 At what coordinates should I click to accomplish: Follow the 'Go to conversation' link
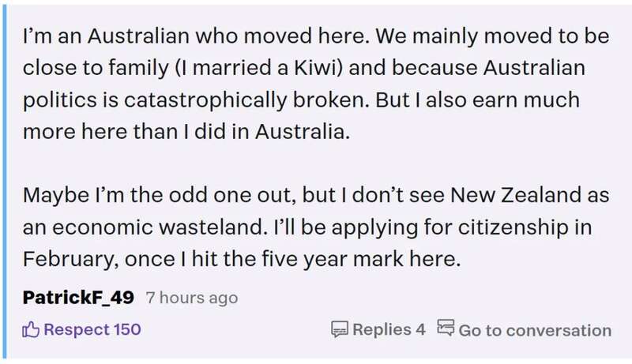point(535,329)
